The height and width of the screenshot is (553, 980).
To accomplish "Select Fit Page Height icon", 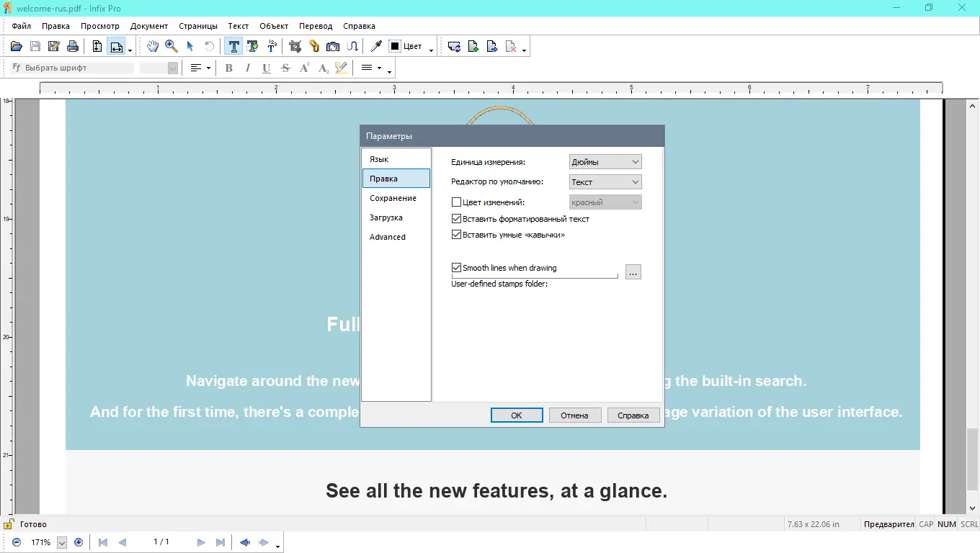I will click(x=97, y=47).
